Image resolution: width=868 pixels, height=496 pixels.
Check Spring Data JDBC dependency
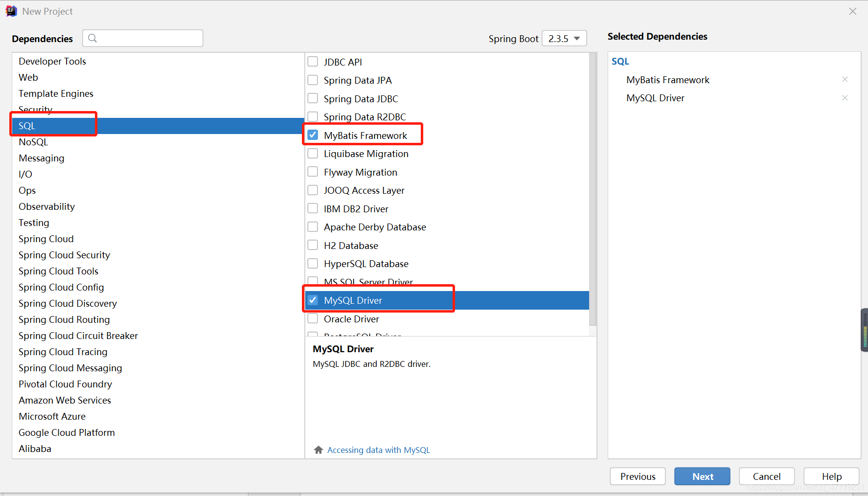click(313, 98)
